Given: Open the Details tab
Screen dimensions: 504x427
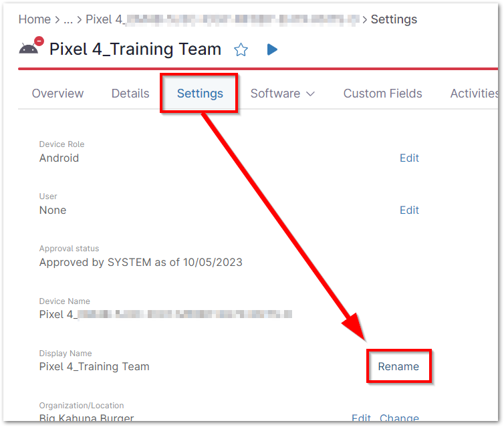Looking at the screenshot, I should coord(130,94).
